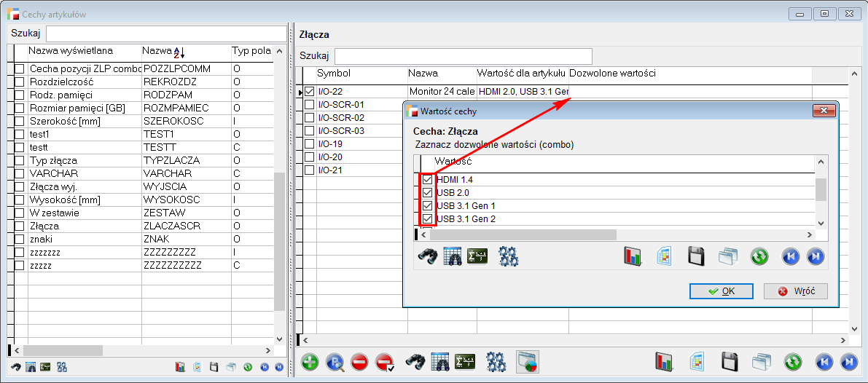Open binoculars search in left features panel toolbar

(x=17, y=366)
